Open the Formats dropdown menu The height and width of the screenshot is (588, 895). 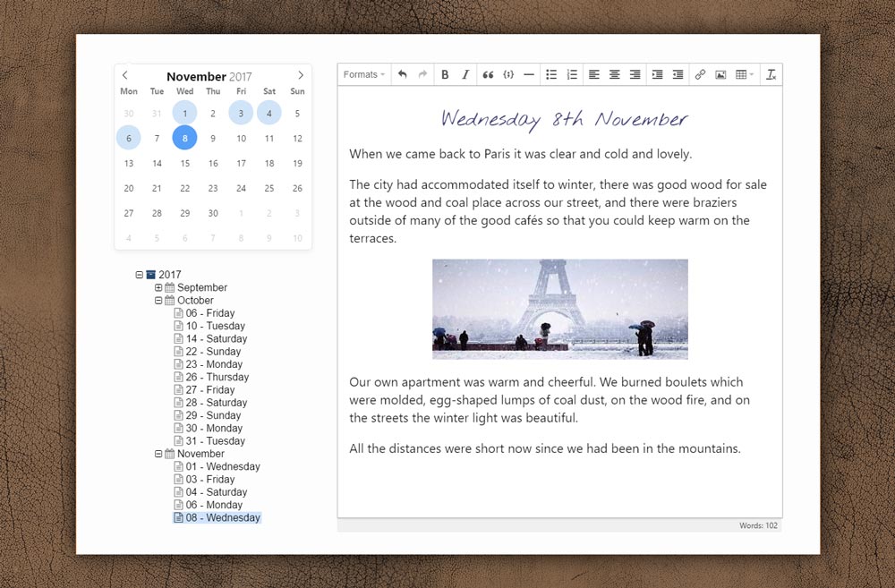(x=364, y=75)
